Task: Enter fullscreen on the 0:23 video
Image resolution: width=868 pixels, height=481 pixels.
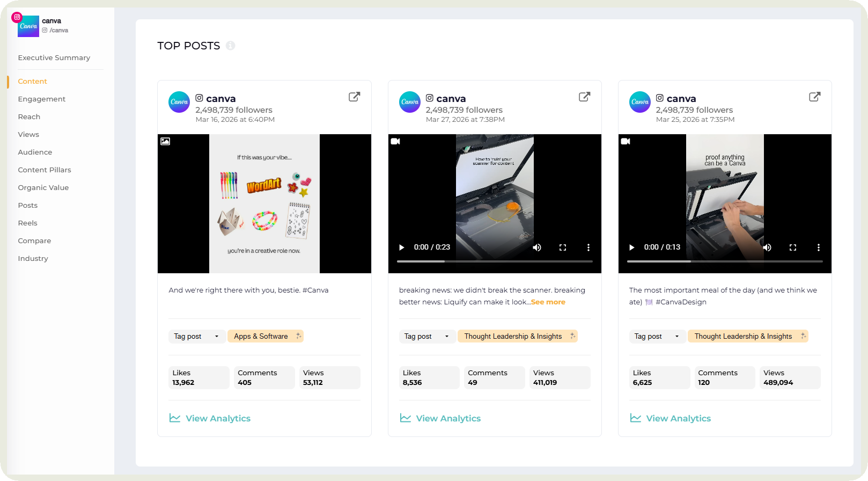Action: tap(563, 247)
